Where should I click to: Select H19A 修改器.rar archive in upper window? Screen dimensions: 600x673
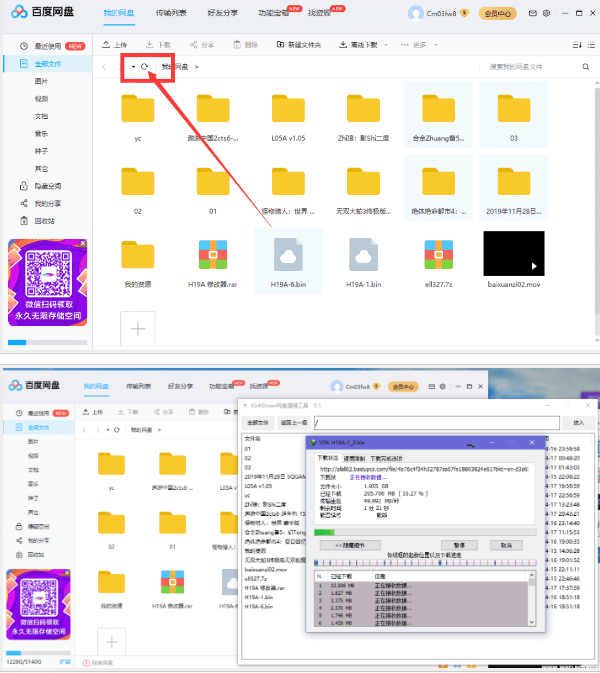(213, 262)
